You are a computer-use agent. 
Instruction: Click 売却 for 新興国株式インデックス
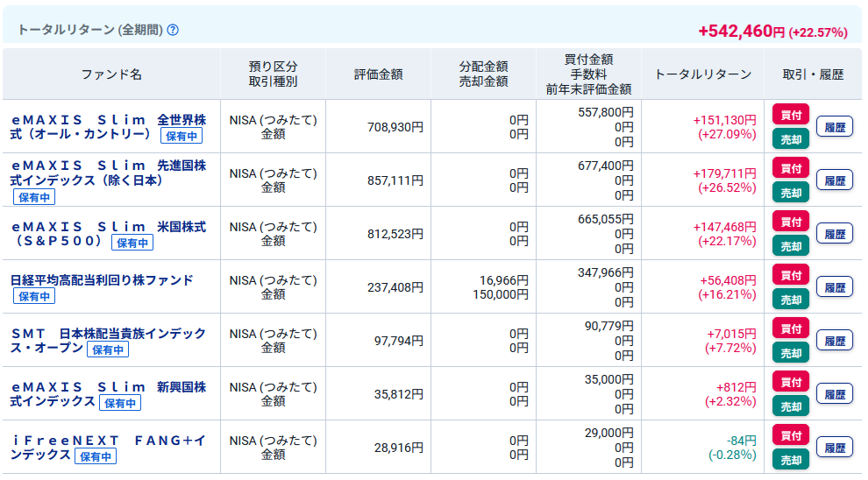(791, 406)
